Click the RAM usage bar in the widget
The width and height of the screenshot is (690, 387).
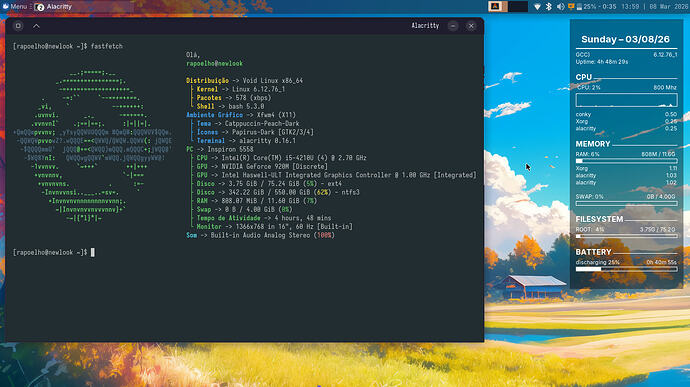pyautogui.click(x=626, y=161)
